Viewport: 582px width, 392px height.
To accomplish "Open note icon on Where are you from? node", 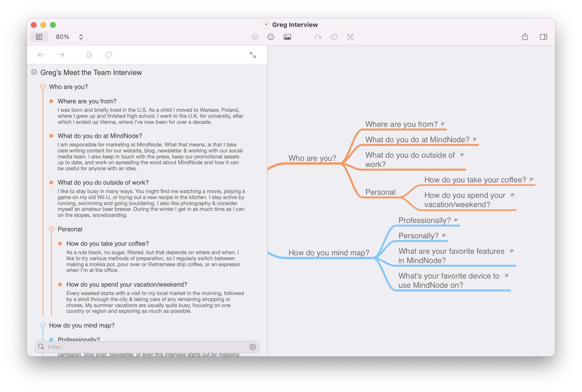I will [x=443, y=124].
